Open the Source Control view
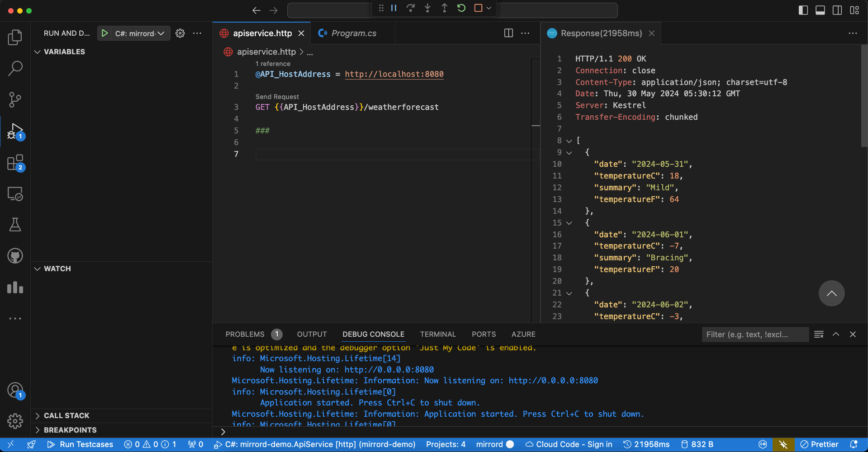The width and height of the screenshot is (868, 452). (x=15, y=99)
